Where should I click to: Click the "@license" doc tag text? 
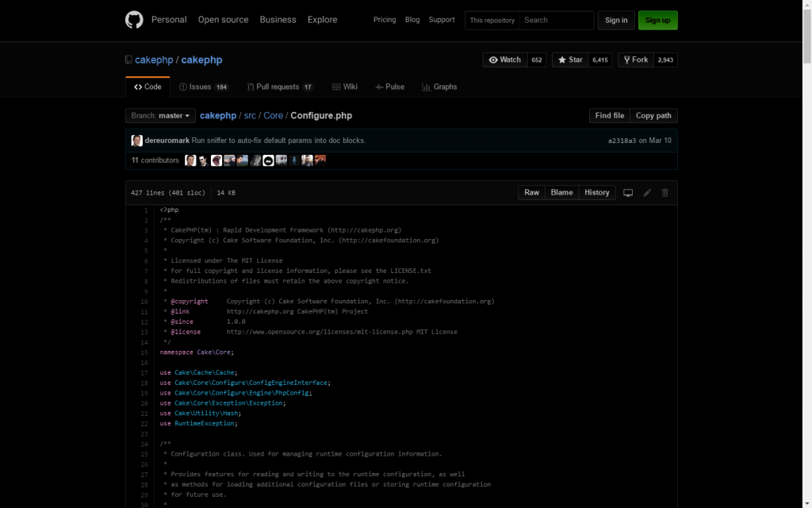point(186,332)
